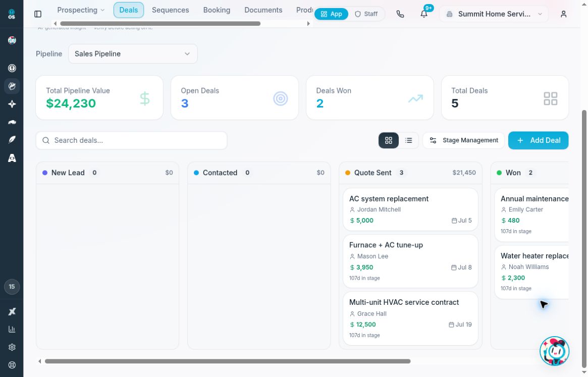
Task: Open the mascot chat assistant
Action: pos(554,351)
